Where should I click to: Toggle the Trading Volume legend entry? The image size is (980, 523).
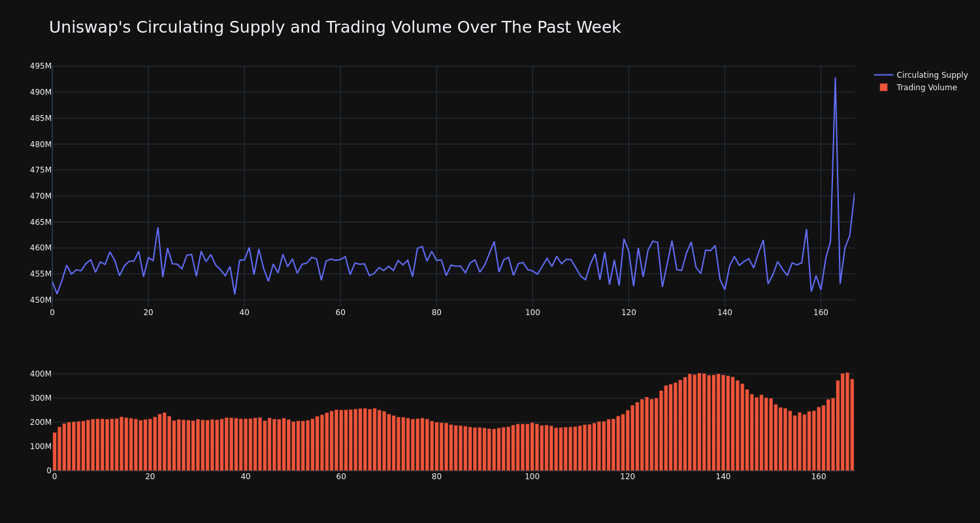pyautogui.click(x=921, y=88)
